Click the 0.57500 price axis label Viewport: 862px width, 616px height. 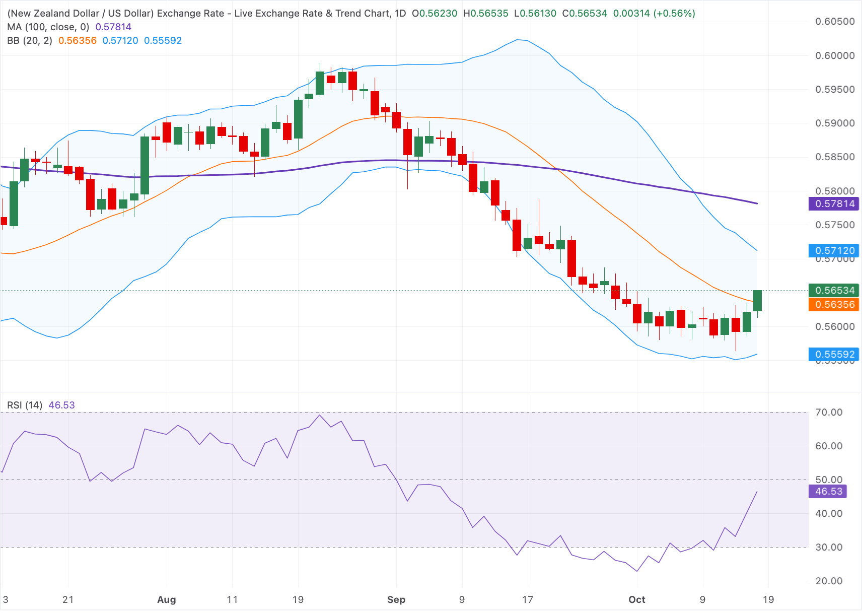coord(835,225)
